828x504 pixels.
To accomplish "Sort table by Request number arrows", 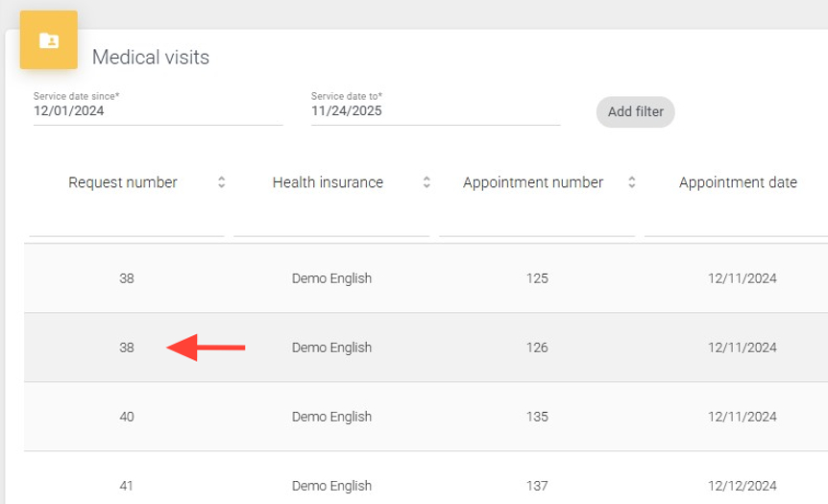I will [x=222, y=182].
